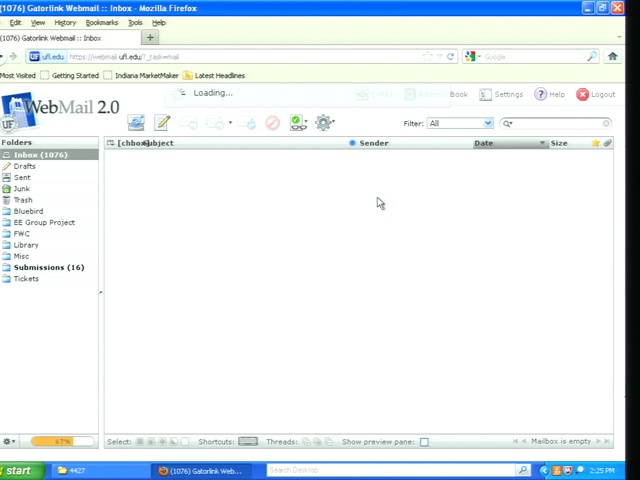Viewport: 640px width, 480px height.
Task: Click the WebMail 2.0 logo
Action: pyautogui.click(x=60, y=111)
